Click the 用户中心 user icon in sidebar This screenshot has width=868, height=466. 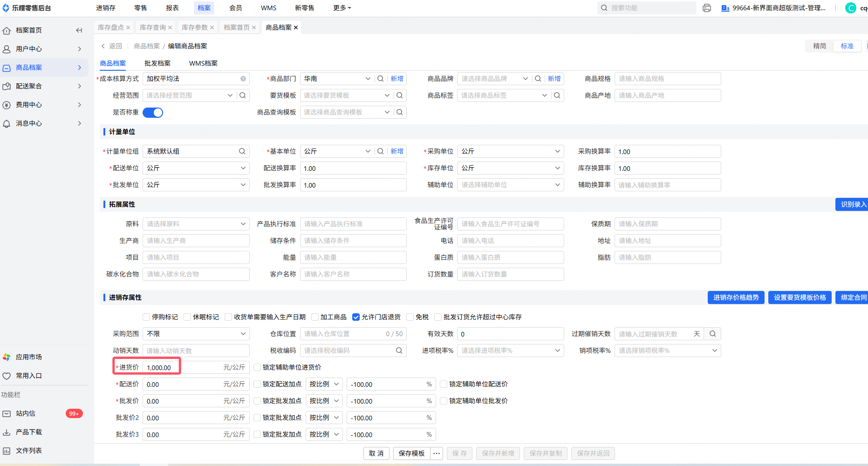pyautogui.click(x=7, y=49)
